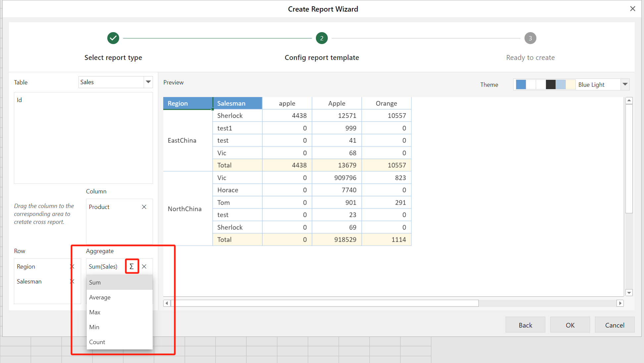The image size is (644, 363).
Task: Click the Sigma aggregate function icon
Action: [132, 266]
